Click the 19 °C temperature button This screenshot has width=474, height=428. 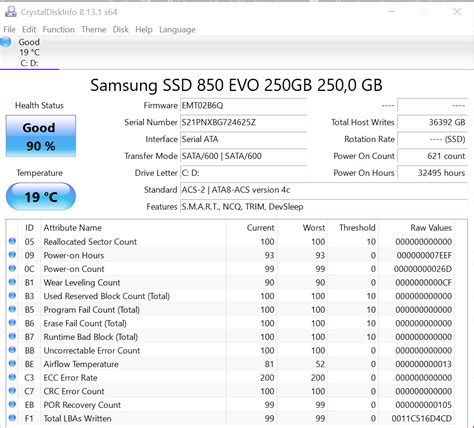tap(41, 197)
